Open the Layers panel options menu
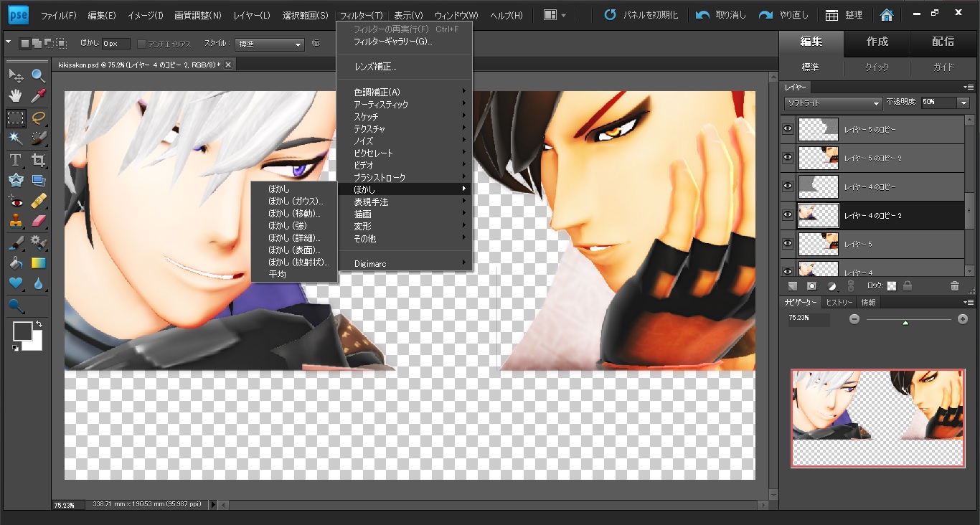The height and width of the screenshot is (525, 980). [969, 87]
